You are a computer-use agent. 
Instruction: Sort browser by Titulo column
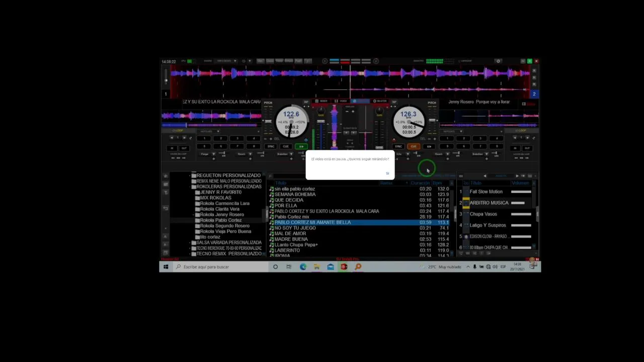point(281,183)
